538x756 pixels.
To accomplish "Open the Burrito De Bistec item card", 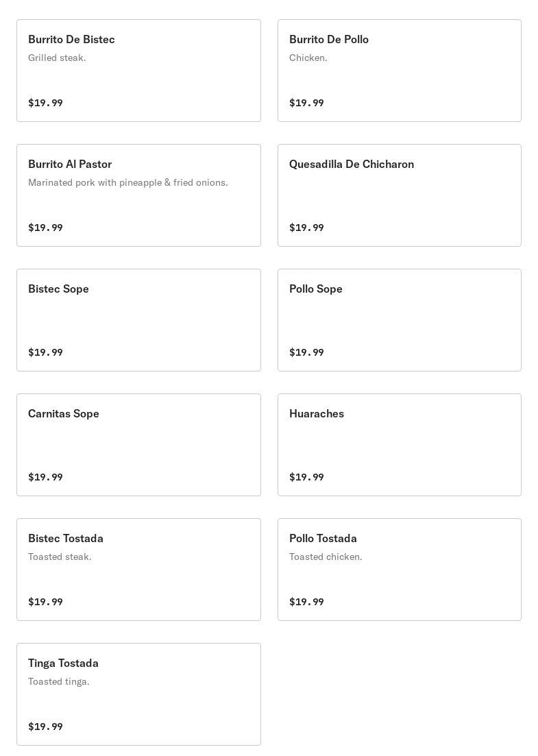I will (139, 71).
